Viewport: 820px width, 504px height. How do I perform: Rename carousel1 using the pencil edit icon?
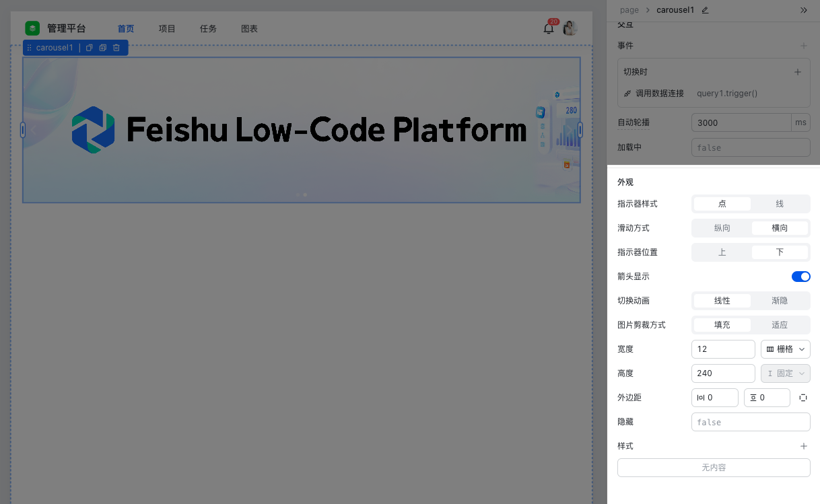705,10
